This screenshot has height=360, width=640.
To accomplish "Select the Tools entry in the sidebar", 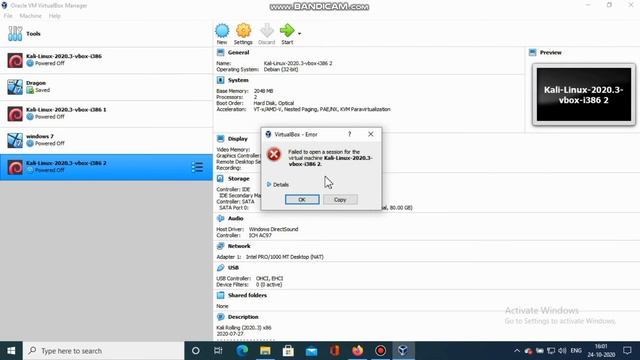I will (x=106, y=33).
